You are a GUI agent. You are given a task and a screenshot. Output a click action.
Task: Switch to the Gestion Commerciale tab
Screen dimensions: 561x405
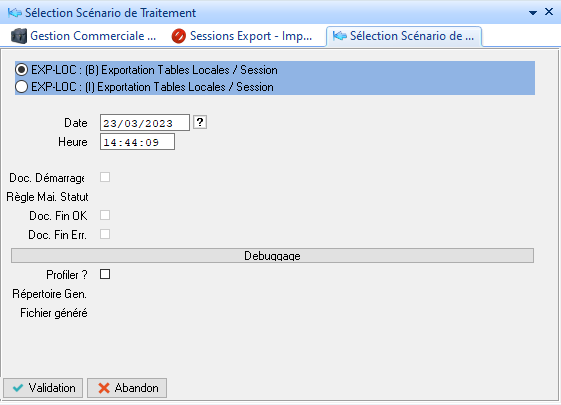point(84,36)
